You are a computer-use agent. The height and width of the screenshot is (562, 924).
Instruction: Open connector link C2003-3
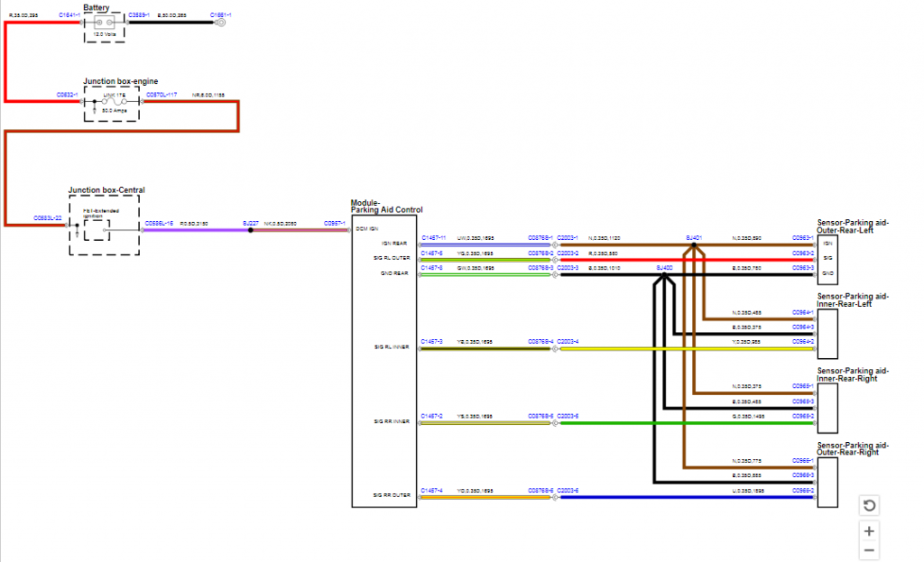(568, 267)
